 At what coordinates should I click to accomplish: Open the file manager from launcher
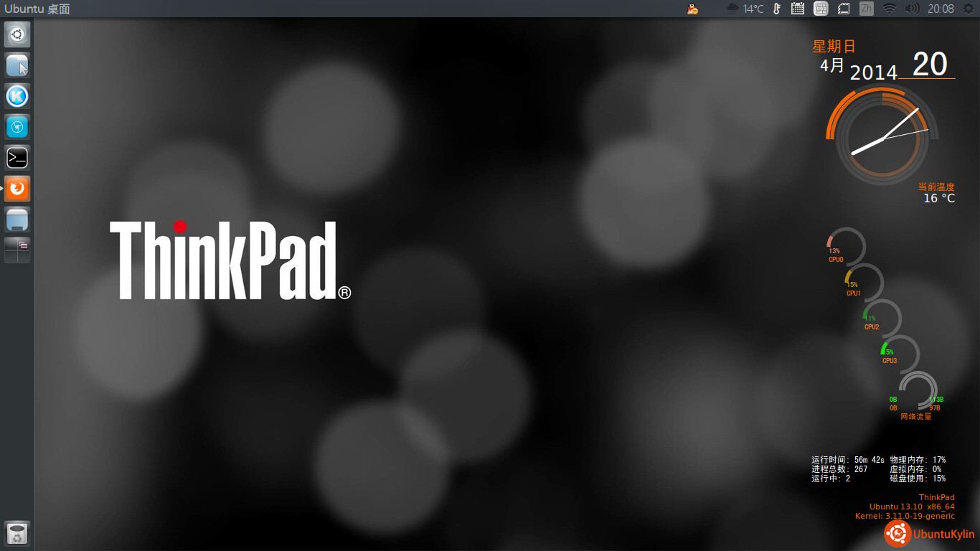[x=17, y=65]
